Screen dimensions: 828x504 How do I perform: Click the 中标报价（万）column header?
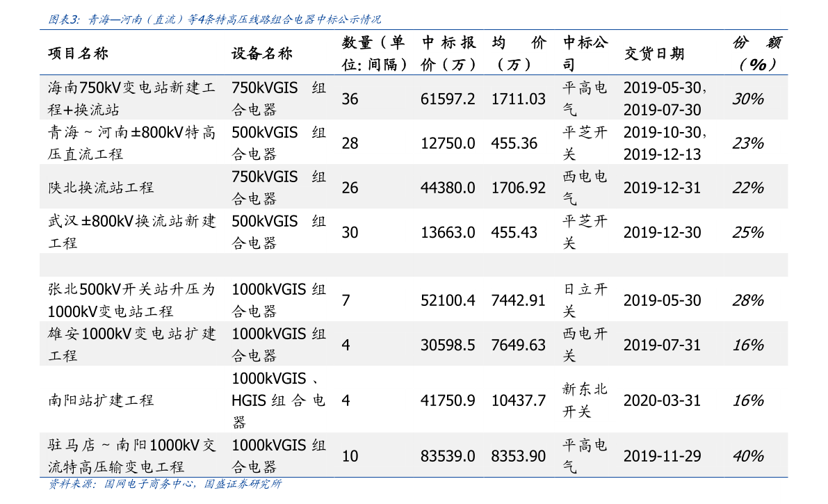448,54
